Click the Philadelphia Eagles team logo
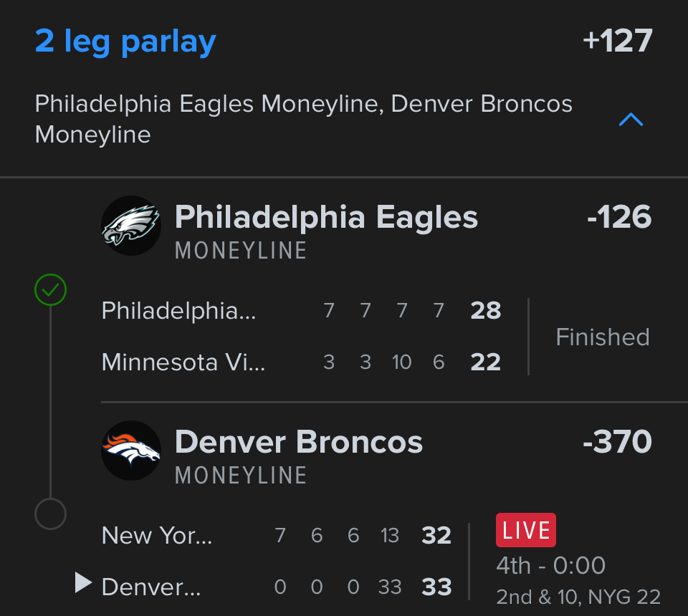 click(x=131, y=226)
